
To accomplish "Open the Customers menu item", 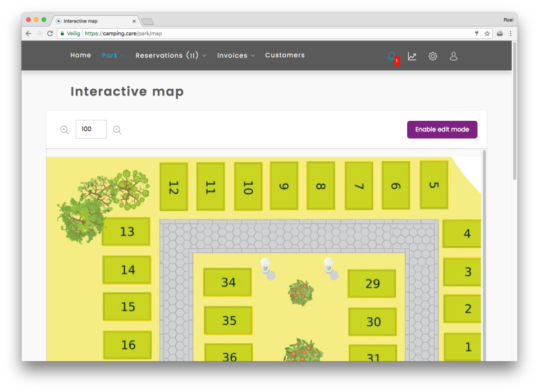I will pos(285,55).
